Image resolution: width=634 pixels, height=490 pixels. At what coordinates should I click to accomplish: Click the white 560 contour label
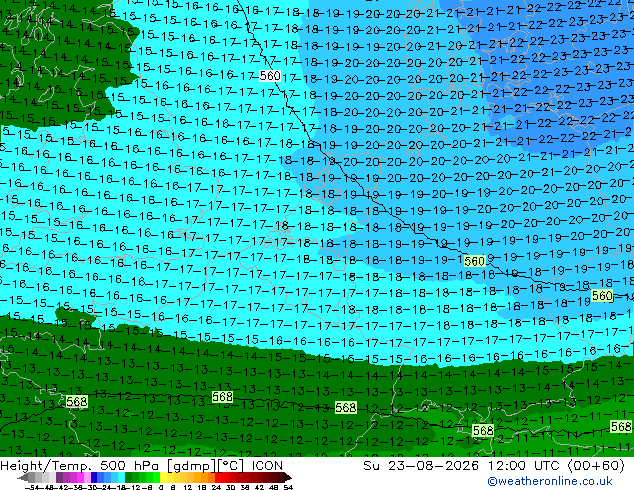(270, 76)
